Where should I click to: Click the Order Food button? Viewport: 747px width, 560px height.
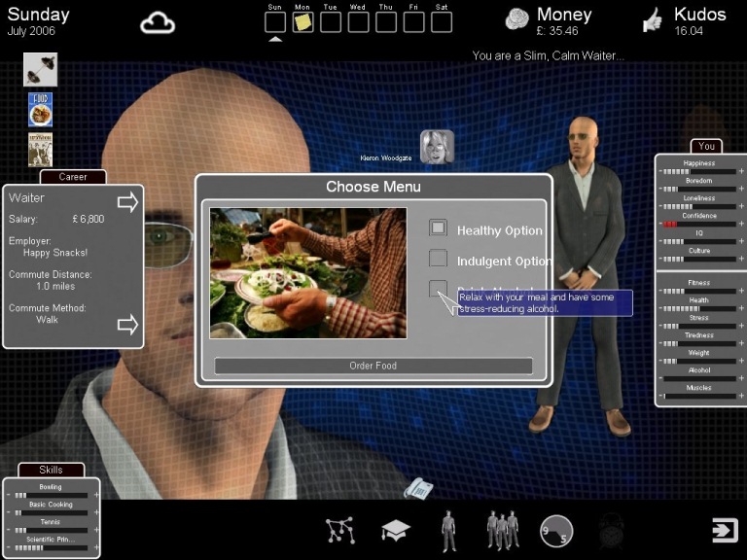coord(373,366)
